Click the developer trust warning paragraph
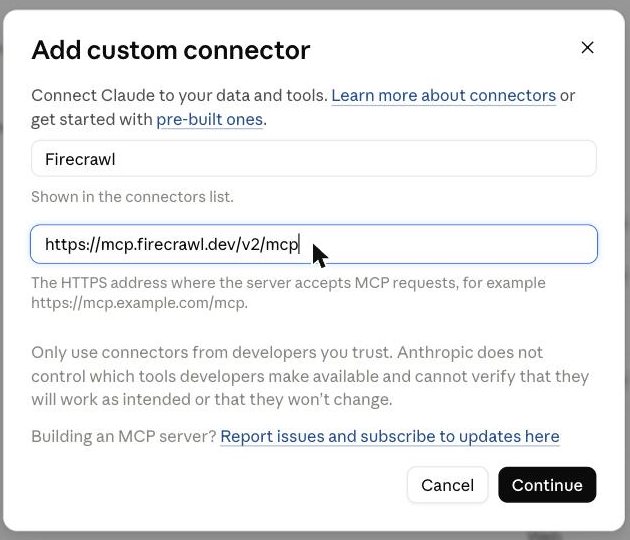 pos(310,376)
